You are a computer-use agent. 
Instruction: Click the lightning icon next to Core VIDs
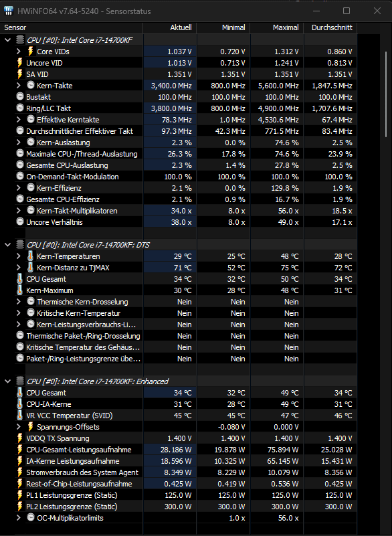point(30,52)
